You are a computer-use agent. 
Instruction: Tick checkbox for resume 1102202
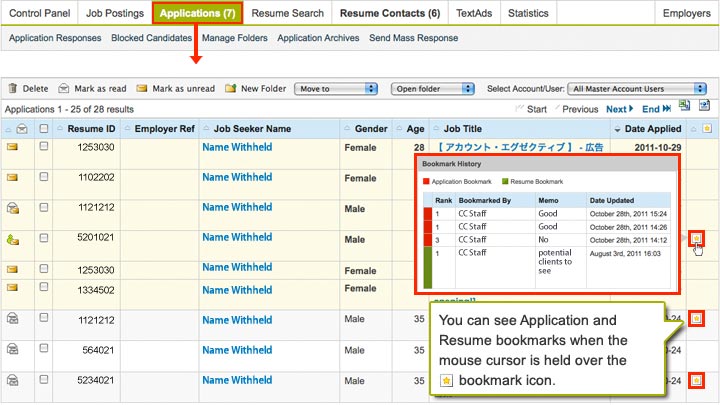point(44,176)
